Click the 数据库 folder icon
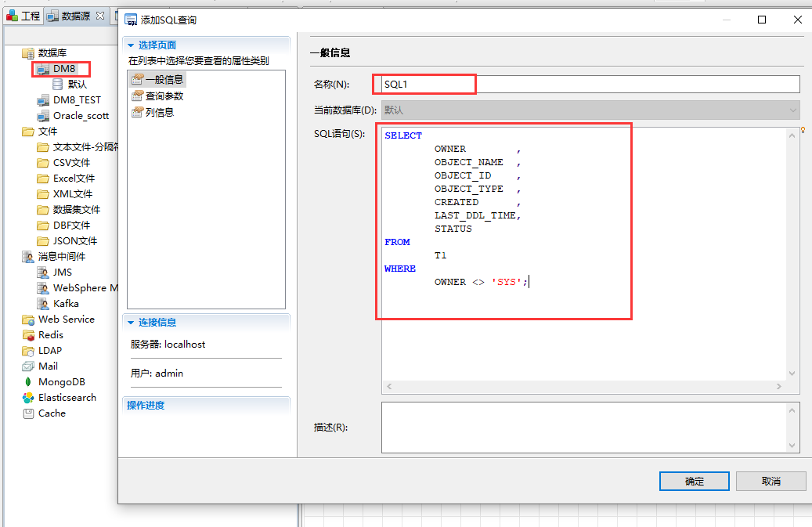The height and width of the screenshot is (527, 812). pos(28,52)
